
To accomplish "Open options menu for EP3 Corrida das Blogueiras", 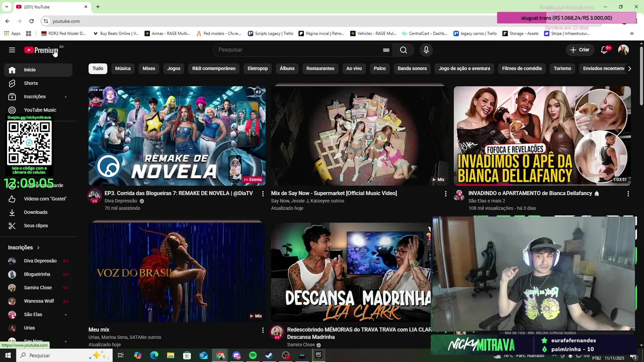I will point(263,194).
